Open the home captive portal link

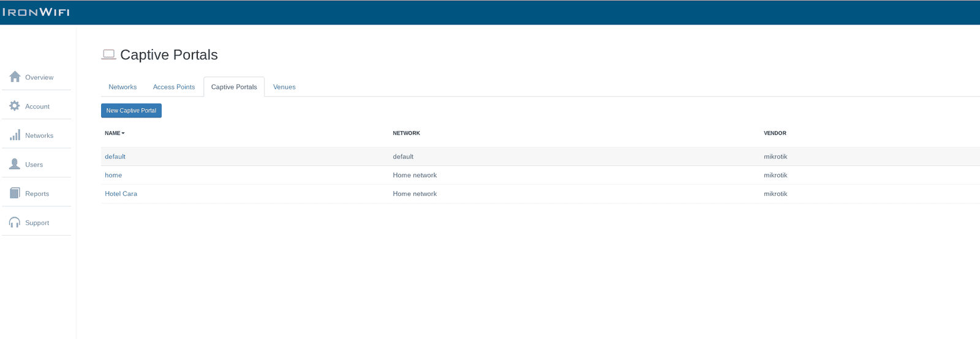(x=113, y=175)
